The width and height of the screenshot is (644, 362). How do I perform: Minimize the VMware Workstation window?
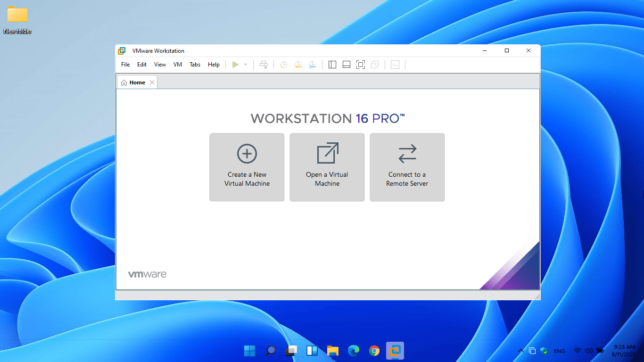pyautogui.click(x=485, y=50)
